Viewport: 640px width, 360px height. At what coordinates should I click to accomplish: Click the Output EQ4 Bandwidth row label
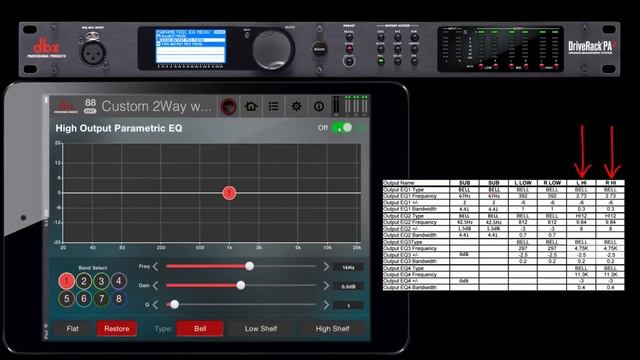410,287
